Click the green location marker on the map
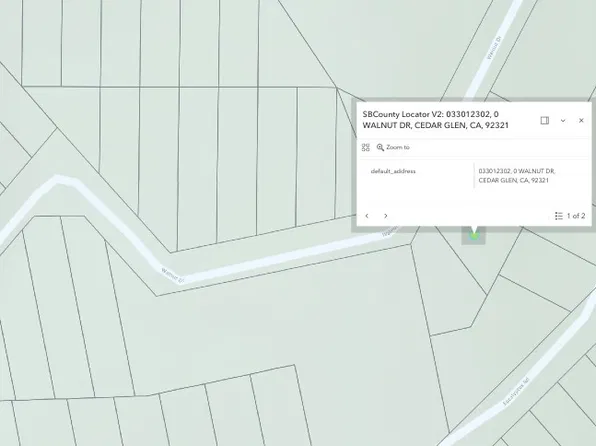This screenshot has width=596, height=446. [x=474, y=236]
